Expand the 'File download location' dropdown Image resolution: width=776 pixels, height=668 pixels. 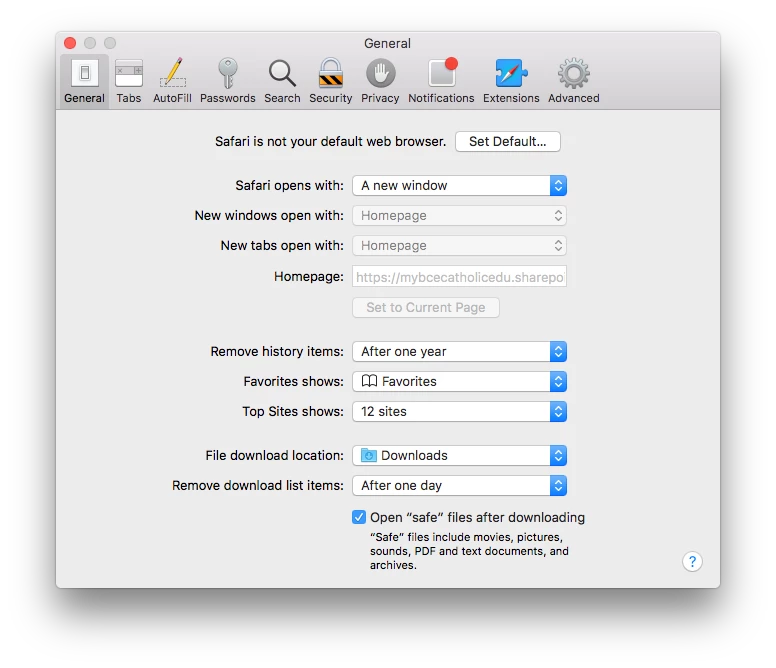459,455
